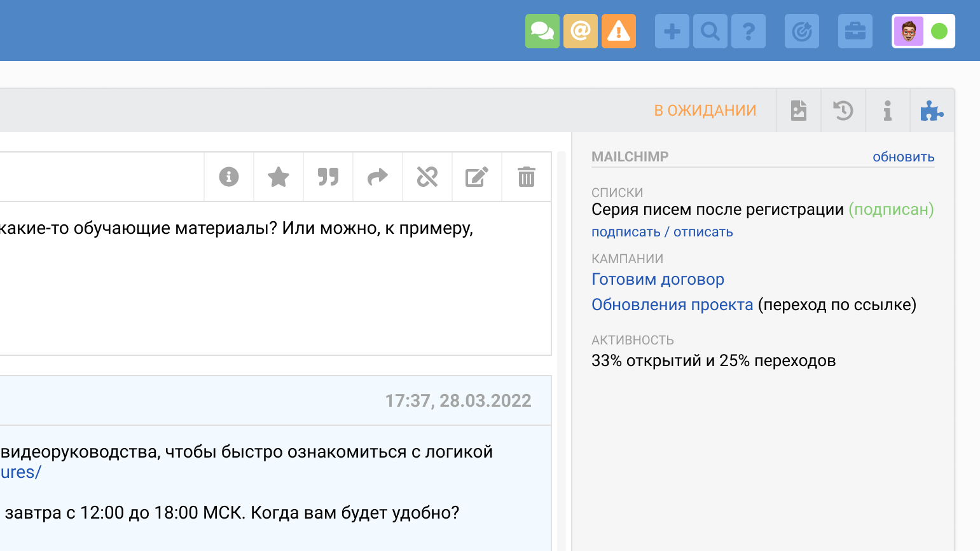This screenshot has height=551, width=980.
Task: Switch to the history tab
Action: pos(843,110)
